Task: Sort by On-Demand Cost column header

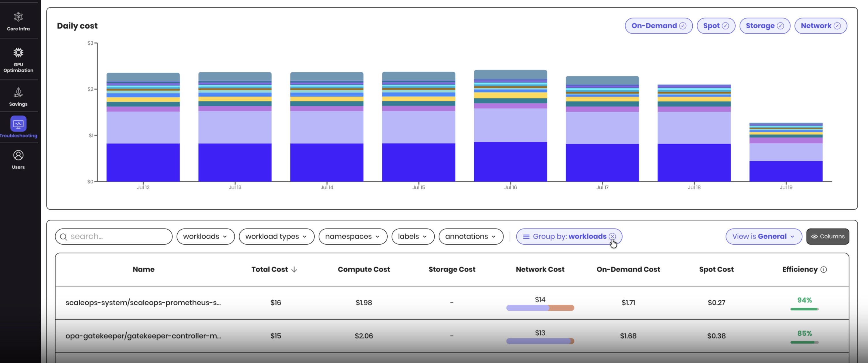Action: [x=628, y=269]
